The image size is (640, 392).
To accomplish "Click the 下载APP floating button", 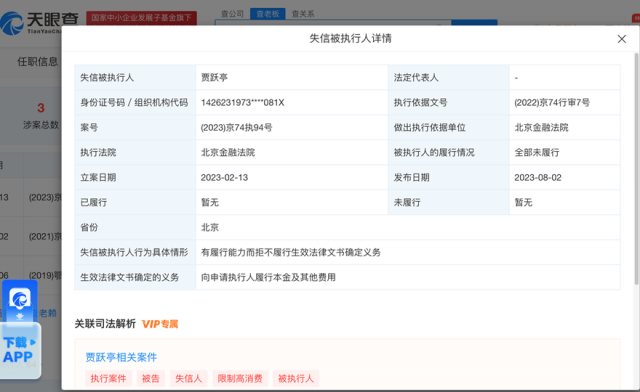I will [20, 350].
